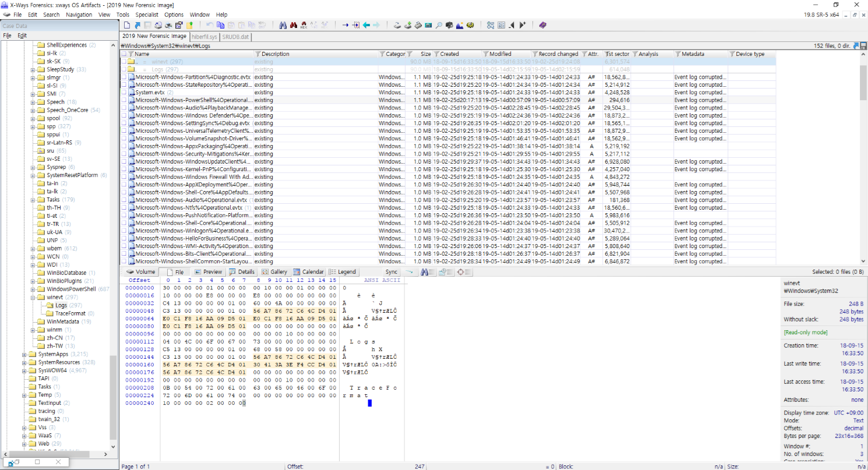Click the left-pointing triangle toolbar icon

click(511, 25)
